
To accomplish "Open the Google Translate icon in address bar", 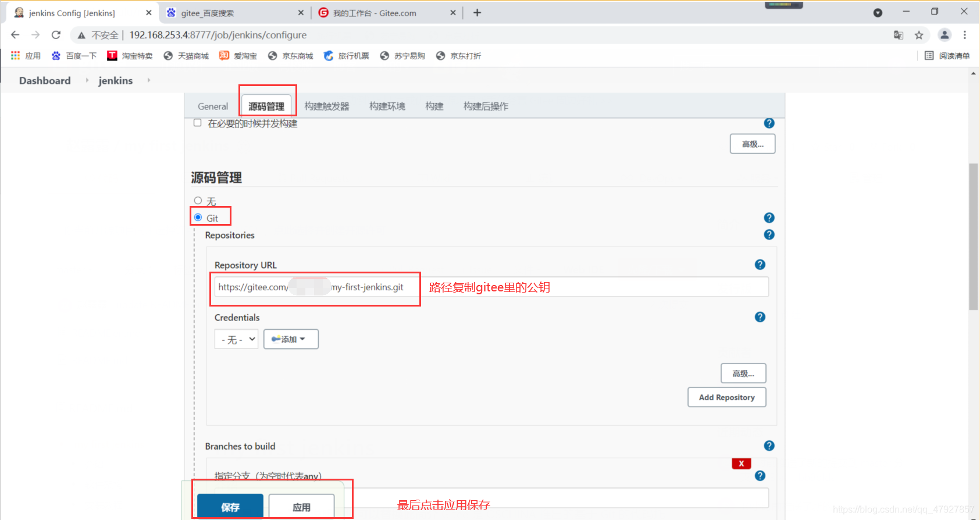I will 899,35.
